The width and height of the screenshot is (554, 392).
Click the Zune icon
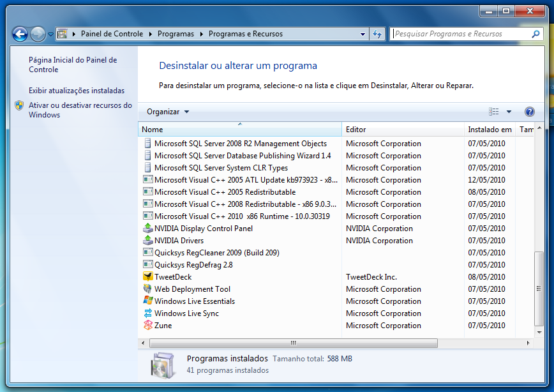tap(147, 325)
